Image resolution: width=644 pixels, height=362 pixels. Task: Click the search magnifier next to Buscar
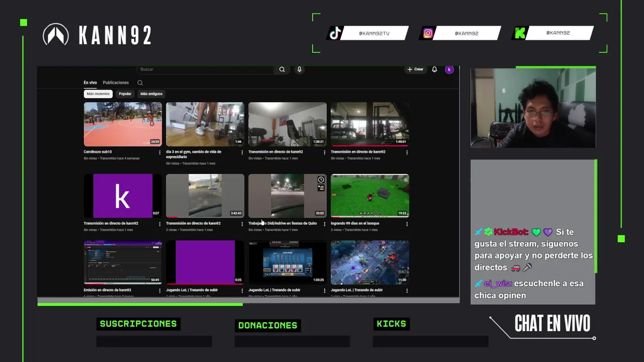point(282,69)
